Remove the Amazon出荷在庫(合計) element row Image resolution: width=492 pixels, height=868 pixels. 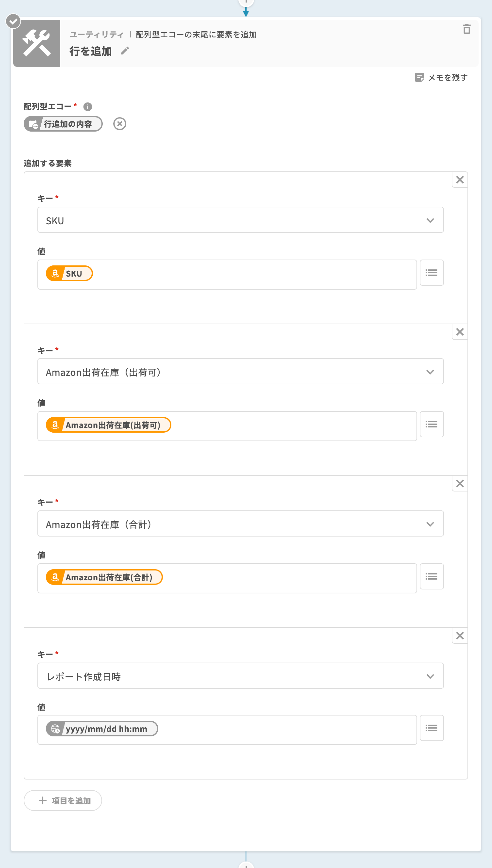[x=460, y=483]
